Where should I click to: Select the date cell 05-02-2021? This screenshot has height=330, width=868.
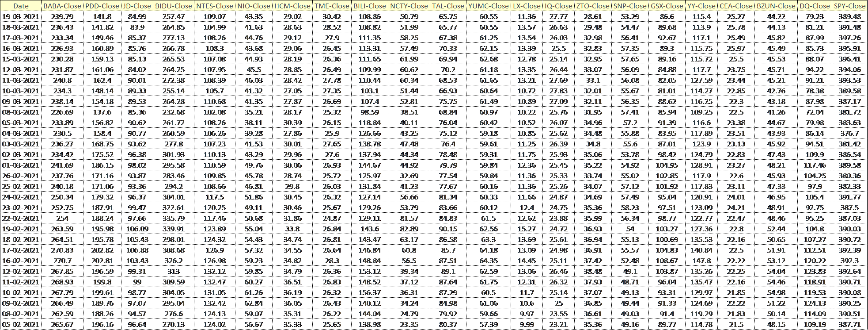tap(21, 324)
